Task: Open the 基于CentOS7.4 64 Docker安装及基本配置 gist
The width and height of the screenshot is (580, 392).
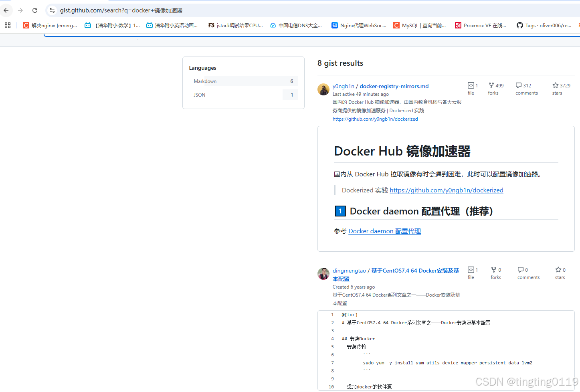Action: (396, 275)
